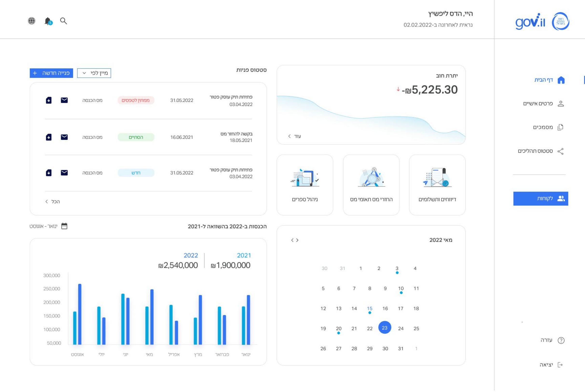Viewport: 585px width, 392px height.
Task: Click the globe language icon
Action: 32,21
